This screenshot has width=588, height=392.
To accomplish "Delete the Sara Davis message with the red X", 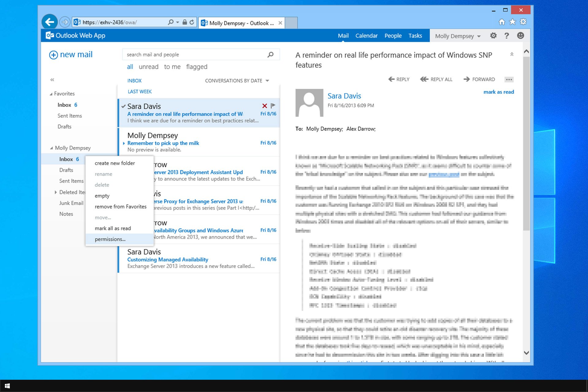I will [x=265, y=106].
